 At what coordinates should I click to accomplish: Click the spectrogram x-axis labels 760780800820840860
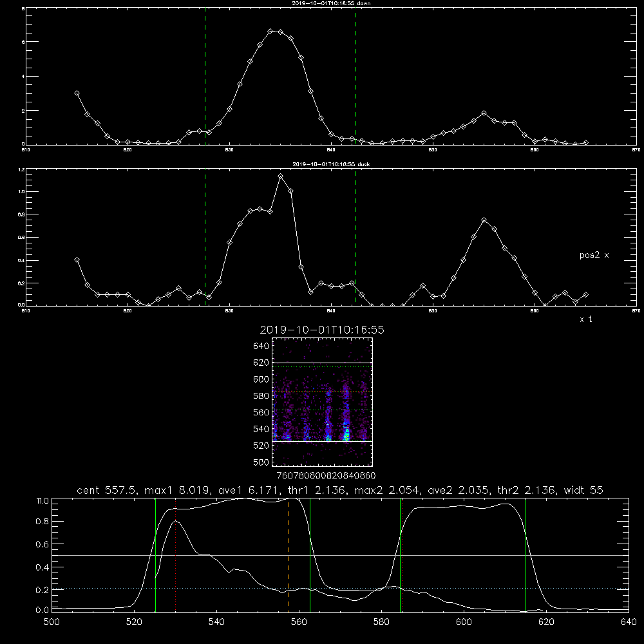(x=326, y=476)
